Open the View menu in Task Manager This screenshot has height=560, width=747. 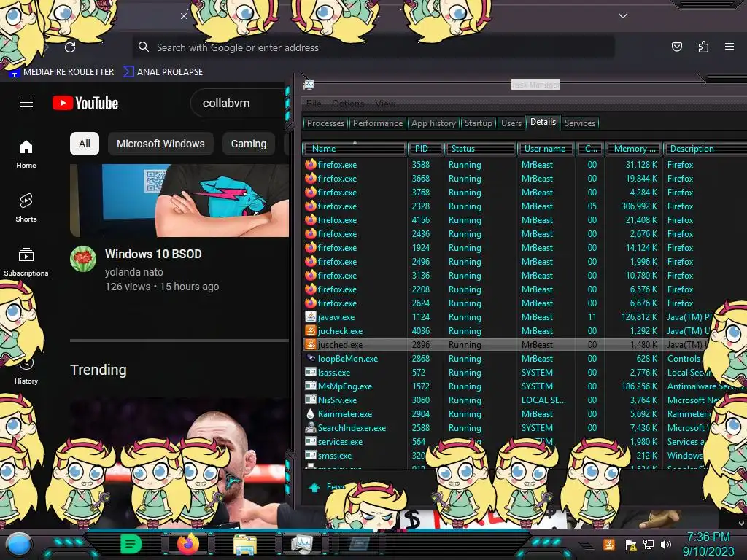click(x=385, y=104)
